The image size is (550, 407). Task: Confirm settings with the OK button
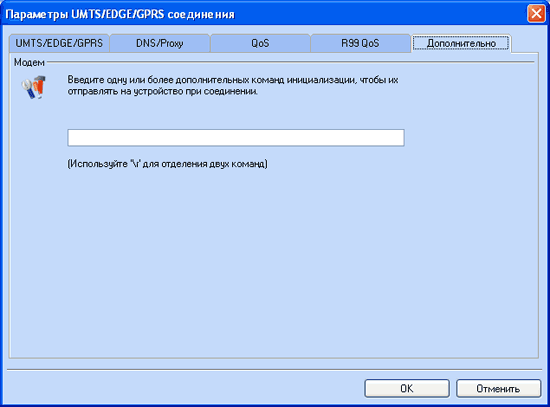pos(407,388)
